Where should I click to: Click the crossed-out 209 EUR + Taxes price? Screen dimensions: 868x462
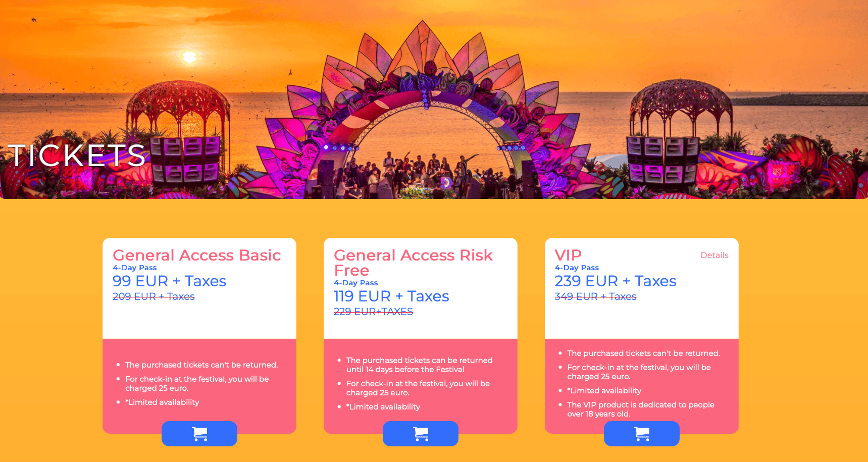(154, 296)
